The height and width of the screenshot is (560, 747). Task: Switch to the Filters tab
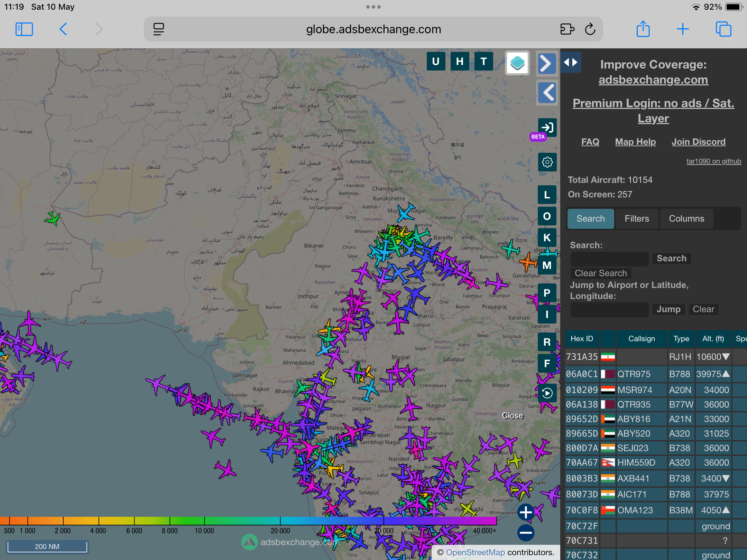coord(637,218)
